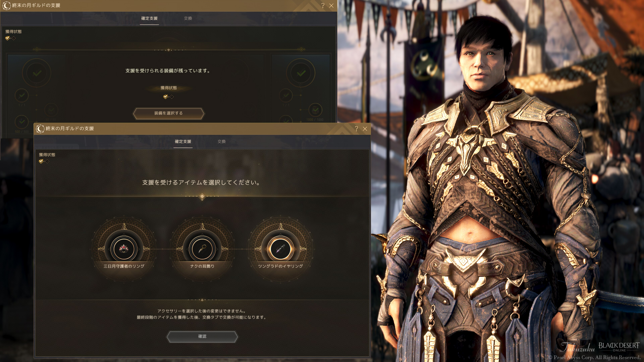Click the large checkmark circle on right panel
The image size is (644, 362).
301,73
